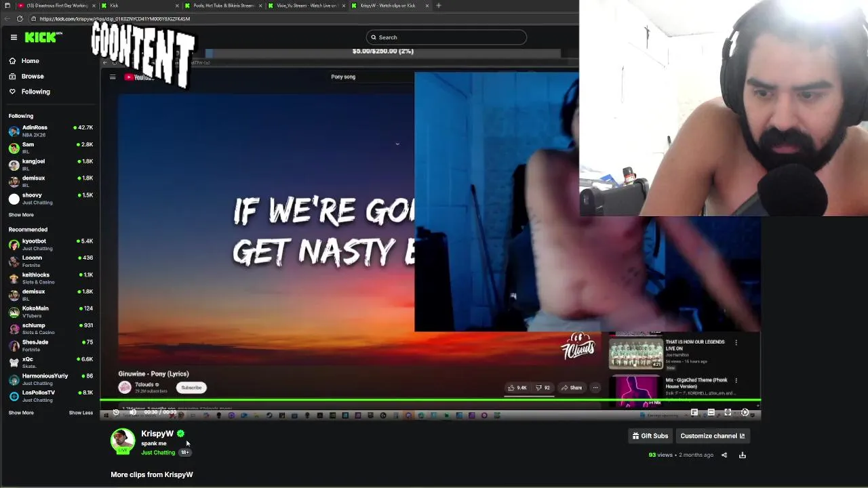Open xQc channel in Recommended
The width and height of the screenshot is (868, 488).
pyautogui.click(x=51, y=363)
